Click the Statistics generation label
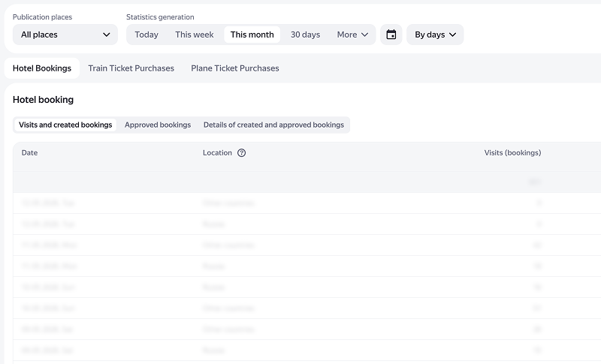The height and width of the screenshot is (364, 601). [160, 17]
